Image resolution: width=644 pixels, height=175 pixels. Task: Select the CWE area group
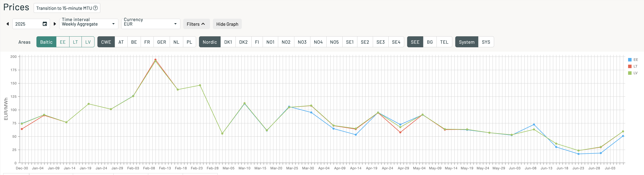[x=106, y=42]
